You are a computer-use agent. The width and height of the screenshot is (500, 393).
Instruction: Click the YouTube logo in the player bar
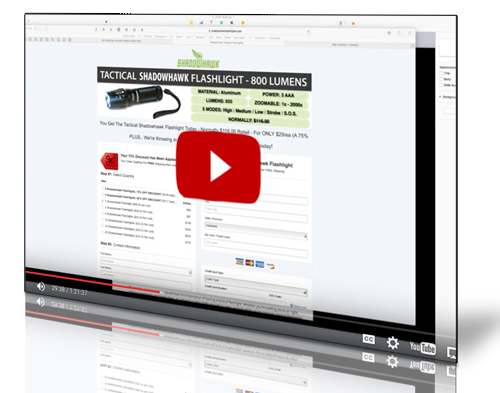[422, 348]
